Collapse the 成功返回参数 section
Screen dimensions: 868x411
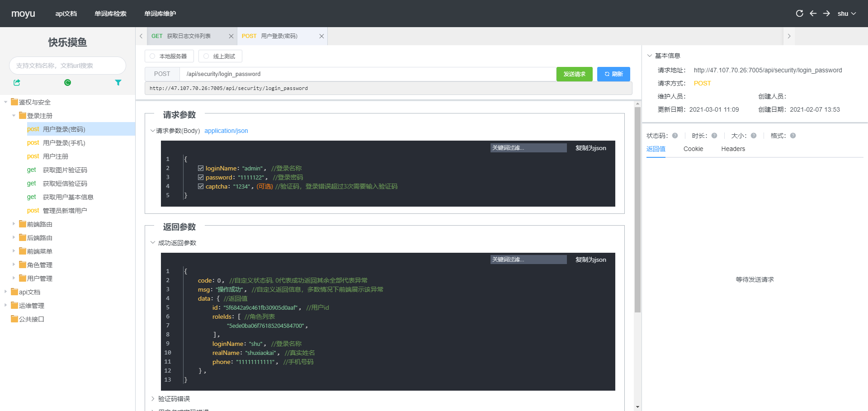tap(152, 243)
